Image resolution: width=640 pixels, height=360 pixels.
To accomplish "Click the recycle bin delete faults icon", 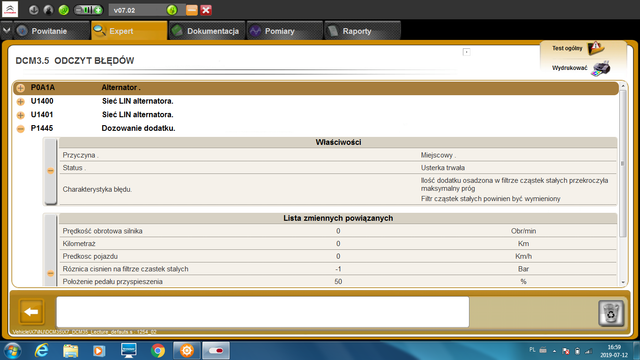I will point(611,313).
